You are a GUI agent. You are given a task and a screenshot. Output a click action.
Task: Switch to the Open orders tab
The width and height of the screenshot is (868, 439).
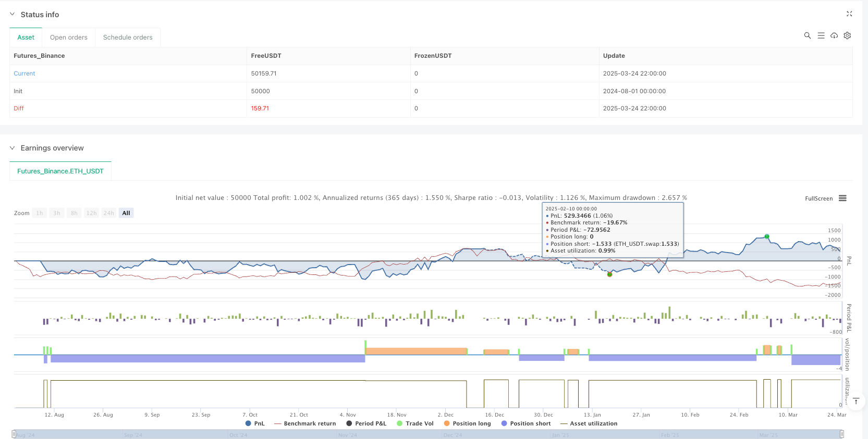coord(69,37)
